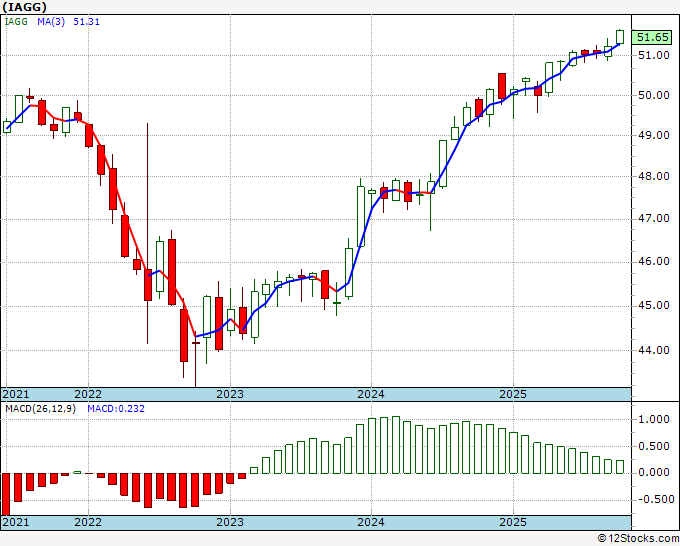Image resolution: width=680 pixels, height=546 pixels.
Task: Click the 2022 label on MACD timeline
Action: coord(88,522)
